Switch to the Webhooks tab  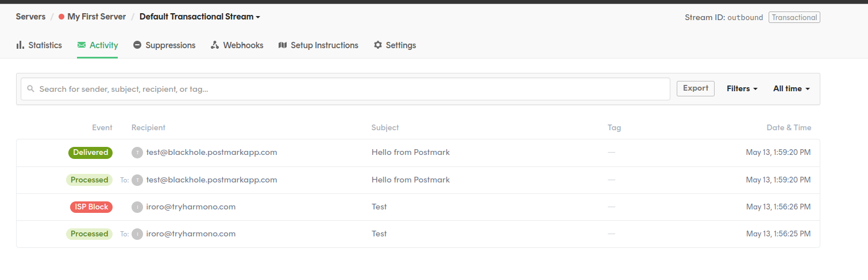click(x=237, y=45)
